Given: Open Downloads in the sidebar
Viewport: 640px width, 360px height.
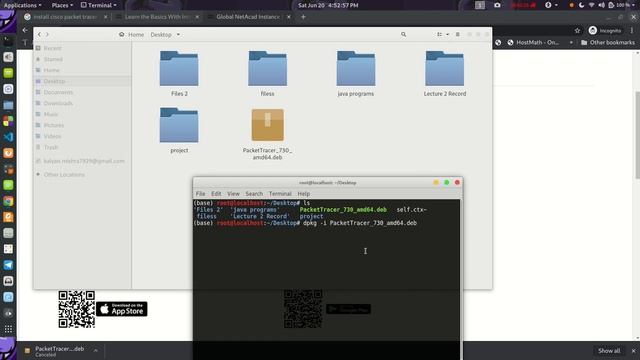Looking at the screenshot, I should click(58, 103).
